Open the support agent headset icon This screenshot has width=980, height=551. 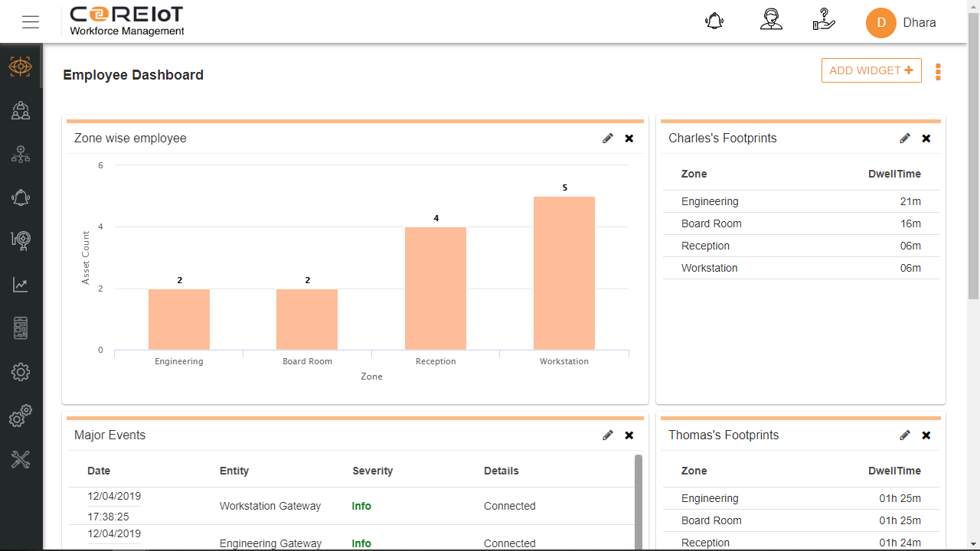(x=771, y=21)
